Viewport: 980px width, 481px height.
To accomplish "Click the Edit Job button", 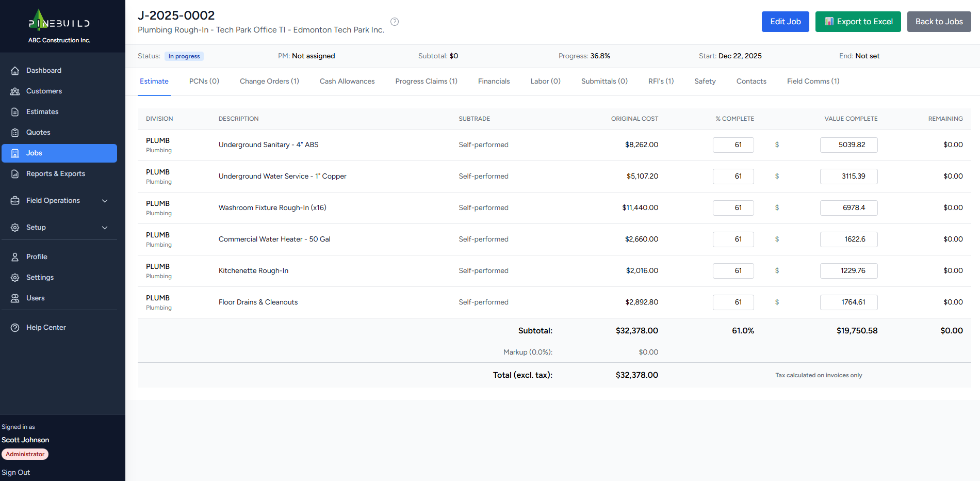I will [x=785, y=21].
